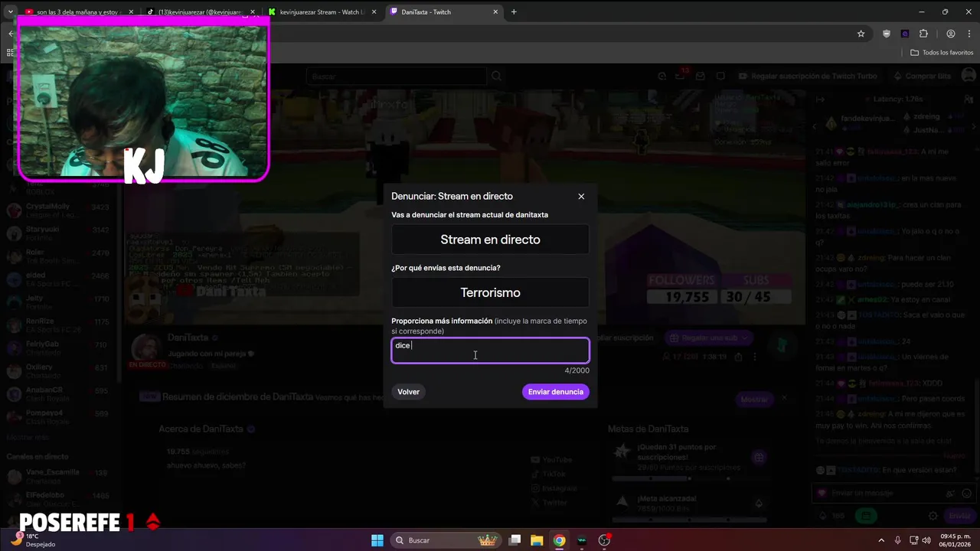Open the Windows Start menu
The height and width of the screenshot is (551, 980).
(377, 540)
